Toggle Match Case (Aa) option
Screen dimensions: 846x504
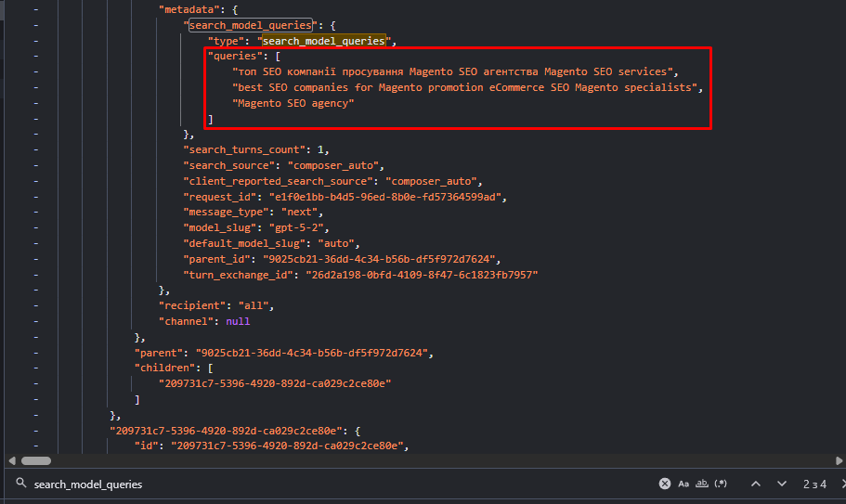(684, 484)
